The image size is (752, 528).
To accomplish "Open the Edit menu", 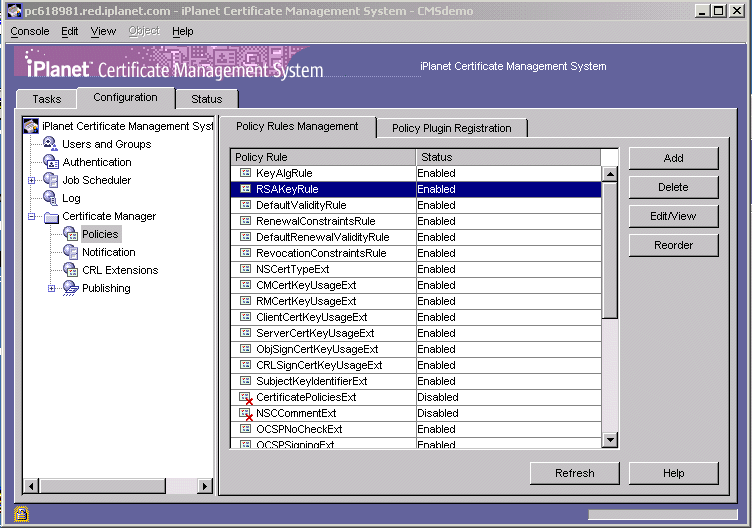I will click(70, 31).
